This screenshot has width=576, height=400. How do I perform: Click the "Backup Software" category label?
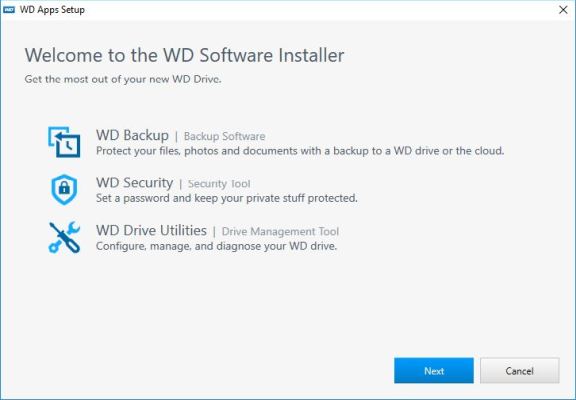(224, 136)
